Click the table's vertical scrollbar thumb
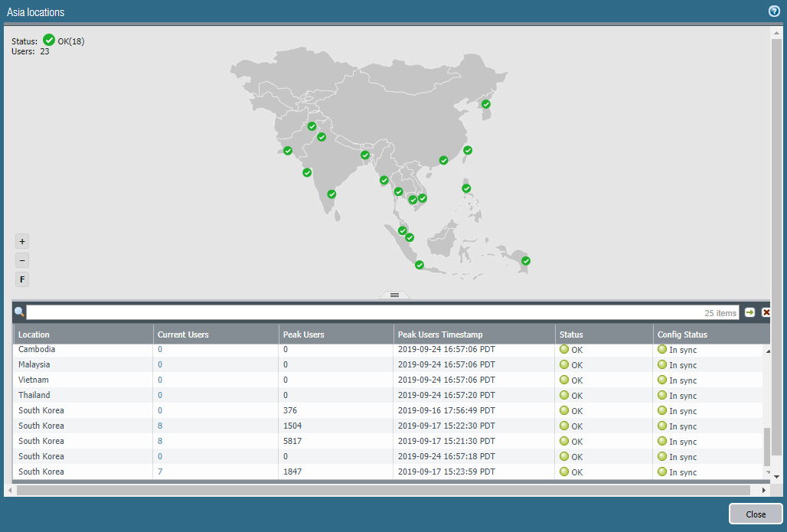 coord(767,447)
